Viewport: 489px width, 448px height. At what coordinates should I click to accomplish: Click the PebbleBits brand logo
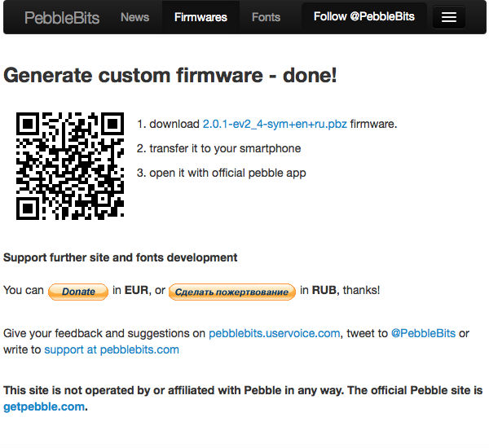point(62,17)
